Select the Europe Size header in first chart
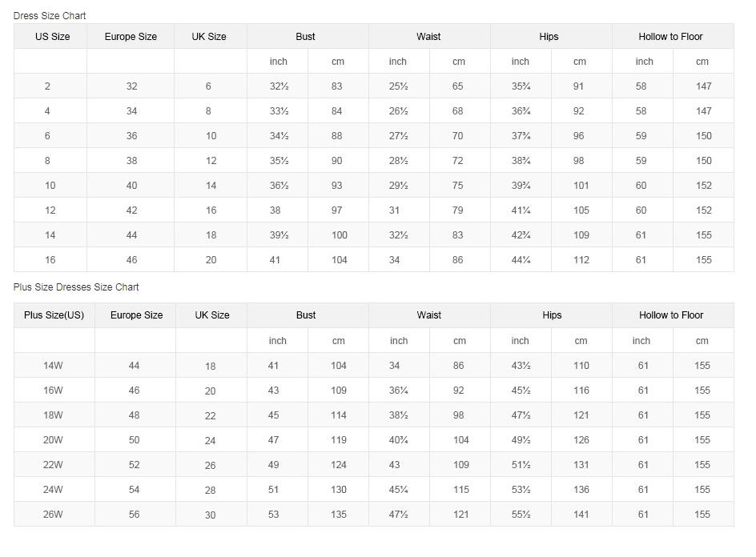756x557 pixels. coord(131,37)
